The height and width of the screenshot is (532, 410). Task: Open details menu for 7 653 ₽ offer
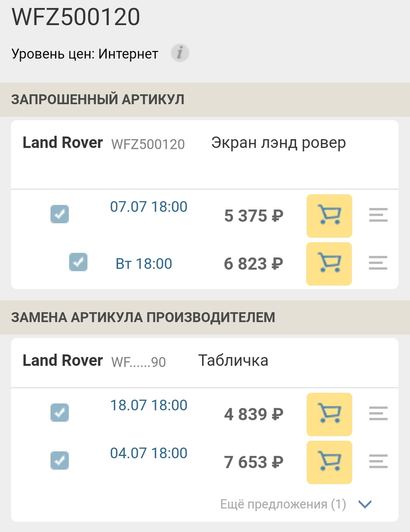(x=378, y=461)
